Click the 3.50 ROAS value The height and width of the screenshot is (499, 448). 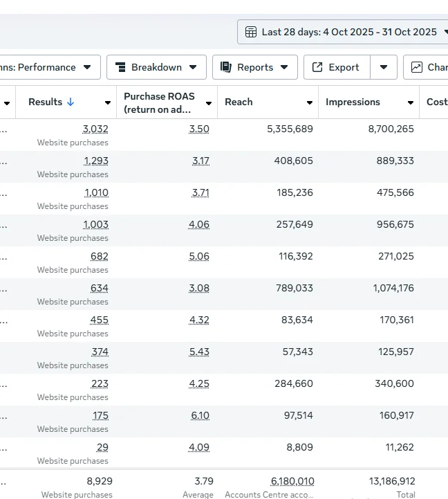199,129
